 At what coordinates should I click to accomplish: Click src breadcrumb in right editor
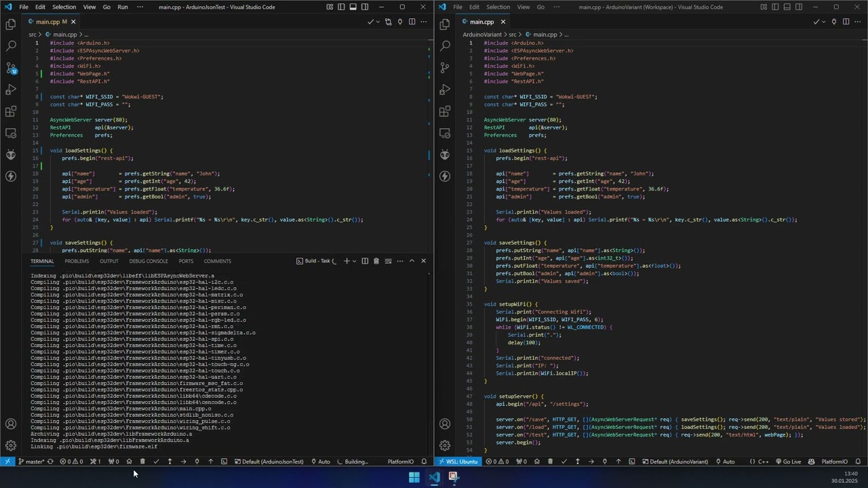click(x=513, y=35)
